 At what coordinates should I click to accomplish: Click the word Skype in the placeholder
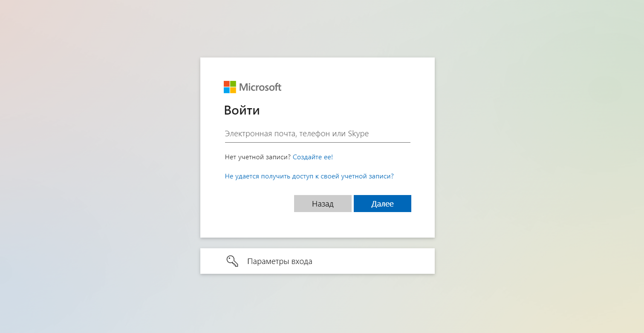click(x=358, y=134)
